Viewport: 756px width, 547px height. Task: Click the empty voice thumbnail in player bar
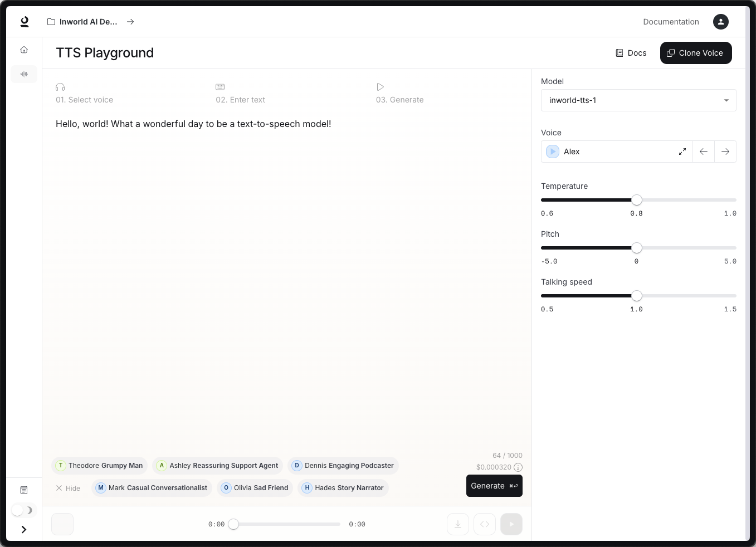pos(62,524)
